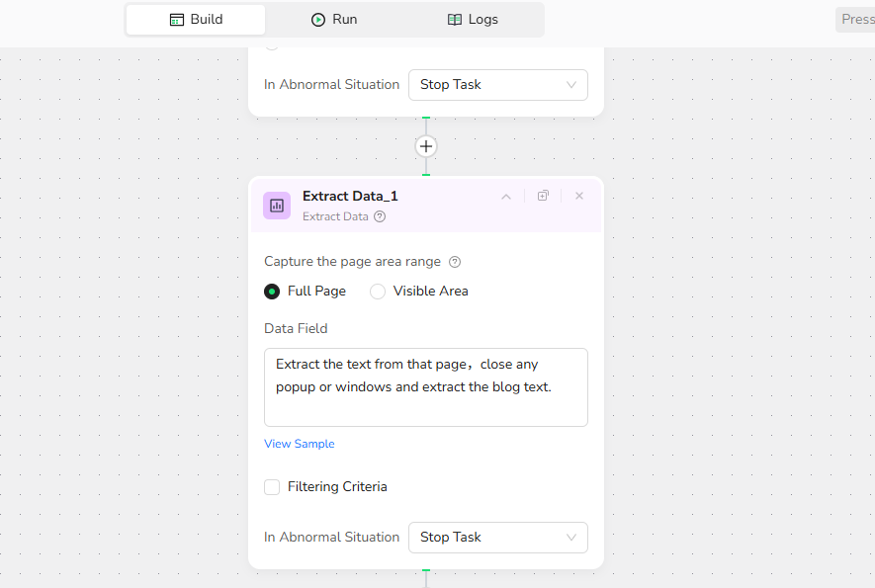
Task: Open the upper In Abnormal Situation dropdown
Action: coord(497,85)
